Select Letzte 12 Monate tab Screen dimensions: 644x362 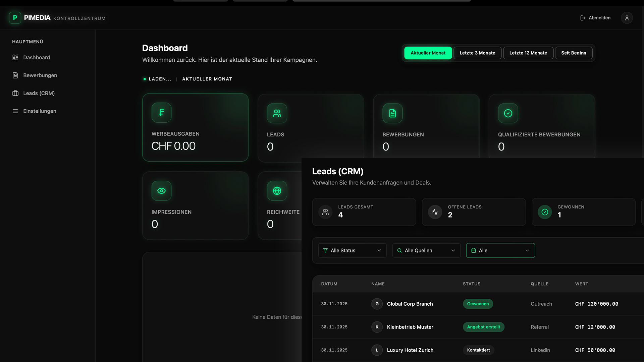(x=528, y=53)
